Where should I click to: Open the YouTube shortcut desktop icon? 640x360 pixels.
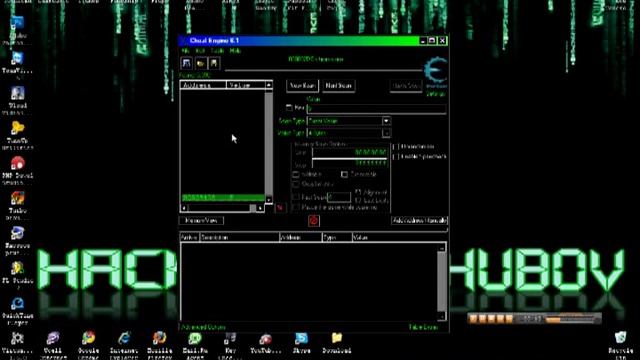pyautogui.click(x=266, y=339)
